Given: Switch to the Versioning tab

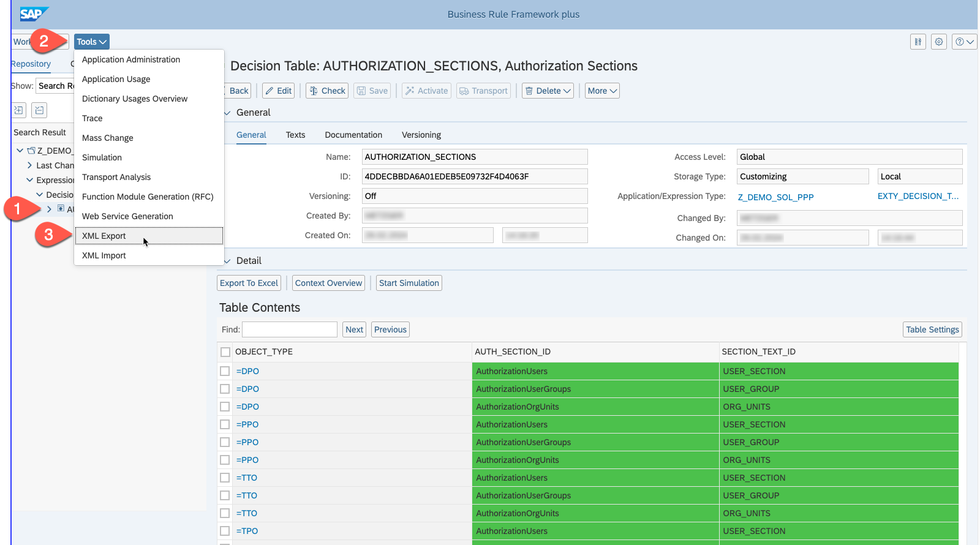Looking at the screenshot, I should (421, 135).
